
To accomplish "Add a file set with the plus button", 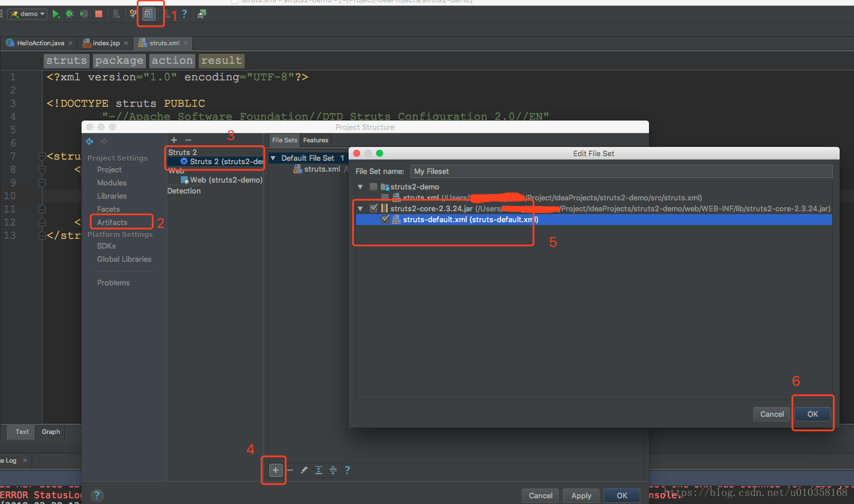I will tap(276, 470).
